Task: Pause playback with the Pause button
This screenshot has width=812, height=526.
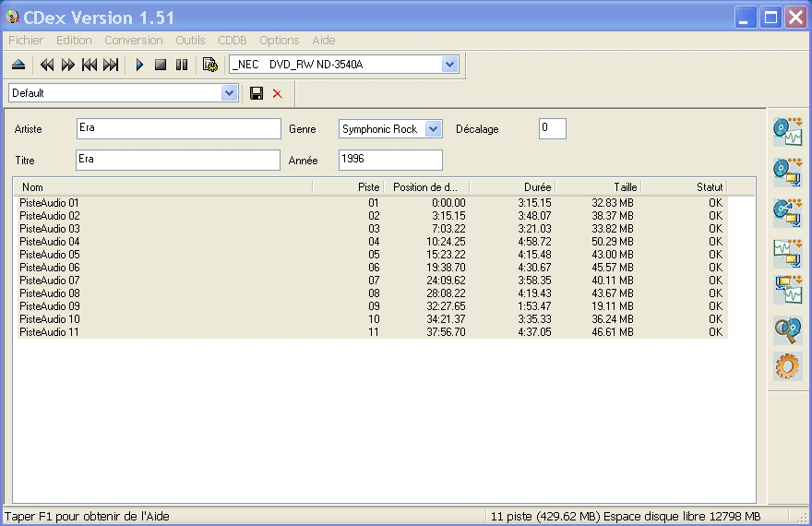Action: coord(182,65)
